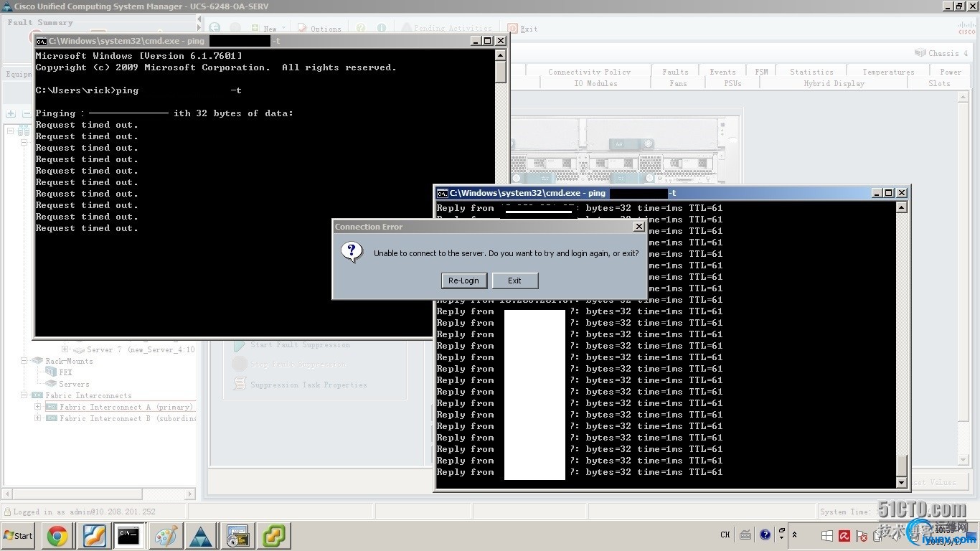The image size is (980, 551).
Task: Click the Start Fault Suppression play icon
Action: pyautogui.click(x=239, y=345)
